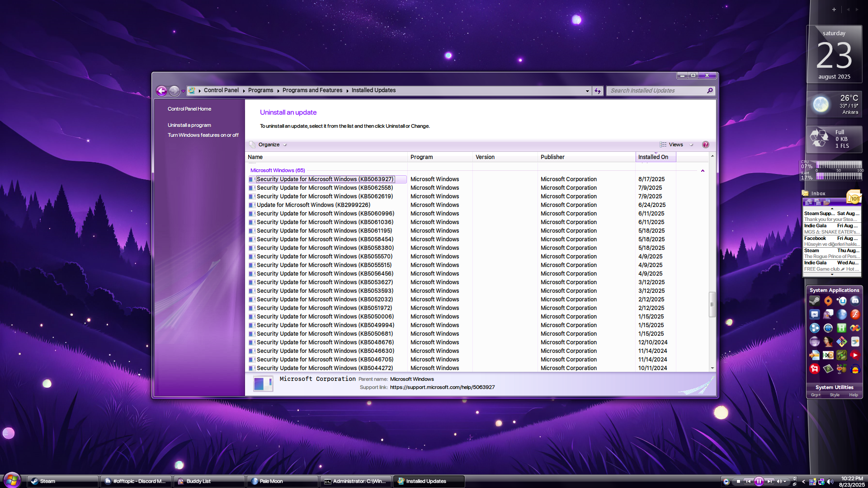Launch Origin from System Applications panel

pos(828,301)
